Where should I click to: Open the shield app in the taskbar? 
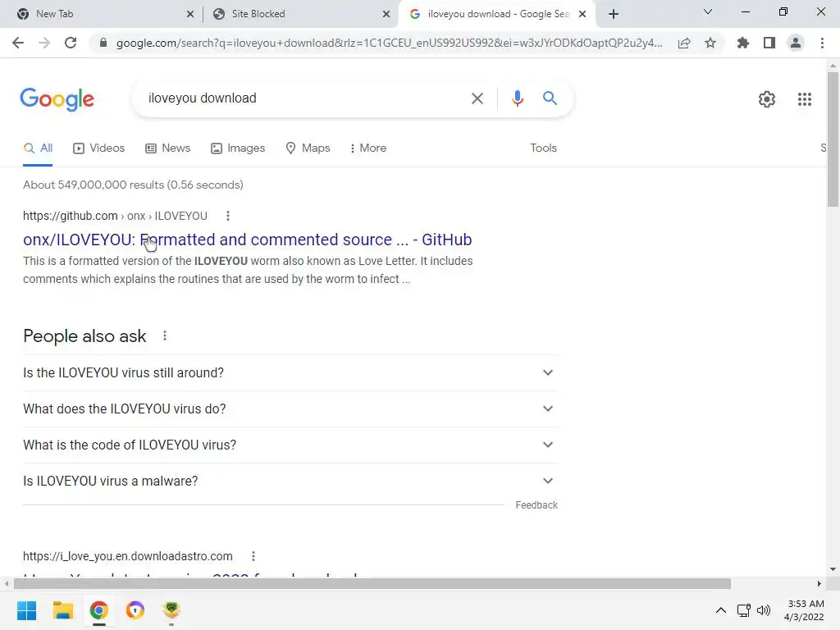(x=135, y=610)
